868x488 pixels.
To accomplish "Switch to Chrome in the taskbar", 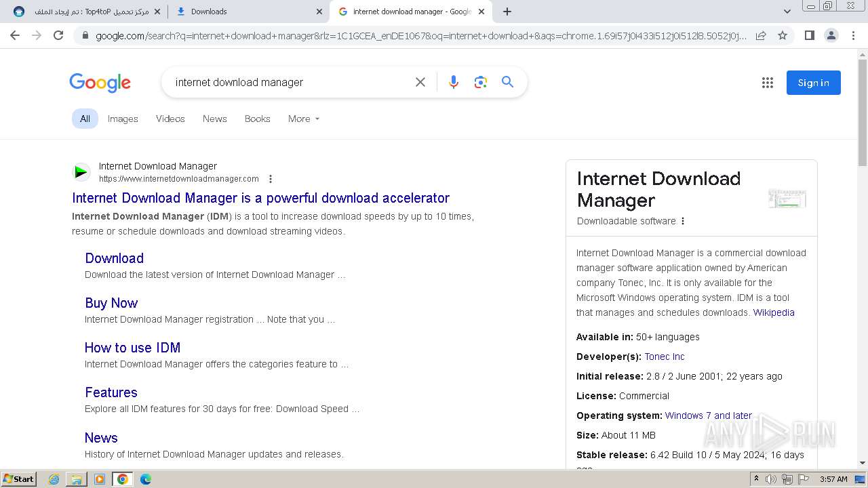I will point(123,479).
